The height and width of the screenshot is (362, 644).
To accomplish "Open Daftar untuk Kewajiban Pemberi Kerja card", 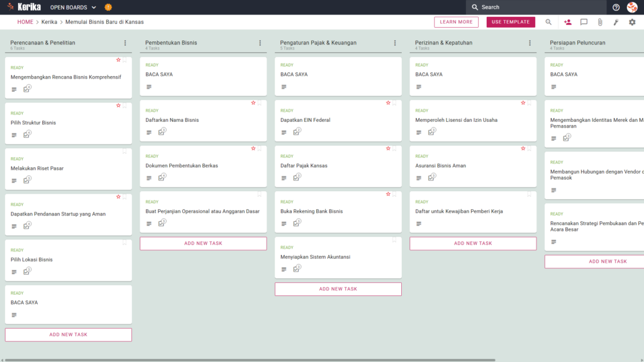I will coord(473,212).
